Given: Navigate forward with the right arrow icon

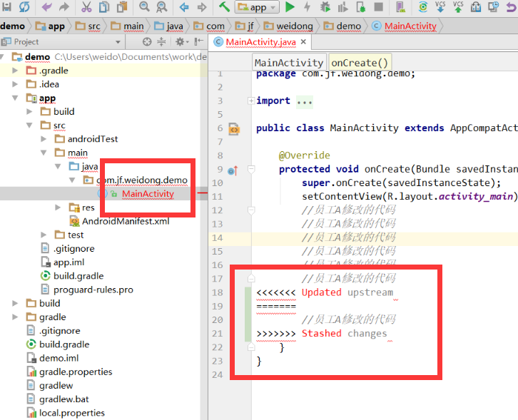Looking at the screenshot, I should pos(201,7).
